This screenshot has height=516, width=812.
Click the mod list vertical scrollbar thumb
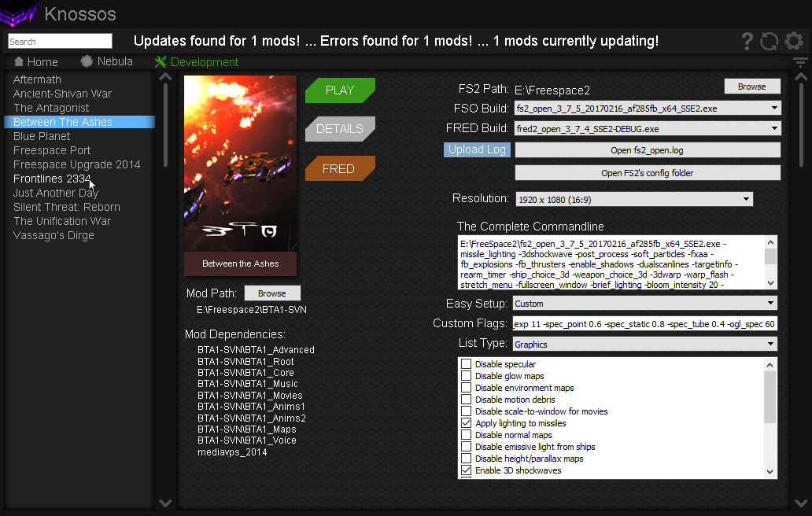click(x=166, y=125)
